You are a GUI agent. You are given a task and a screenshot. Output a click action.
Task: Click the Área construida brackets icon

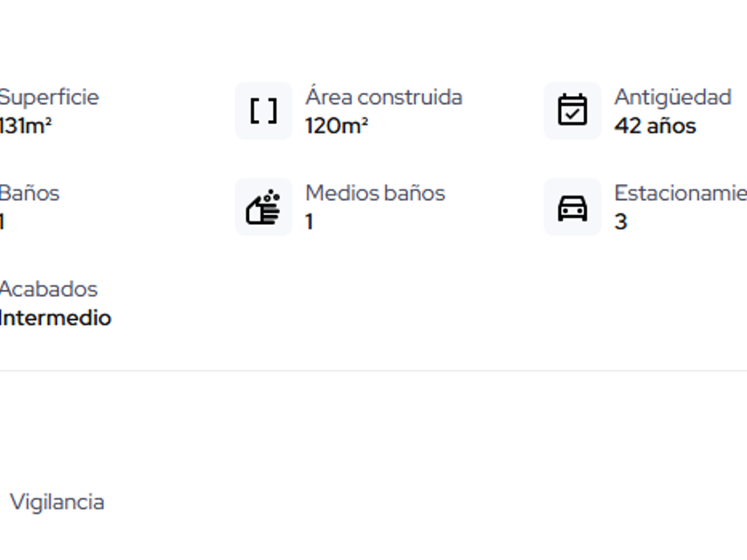(x=263, y=111)
